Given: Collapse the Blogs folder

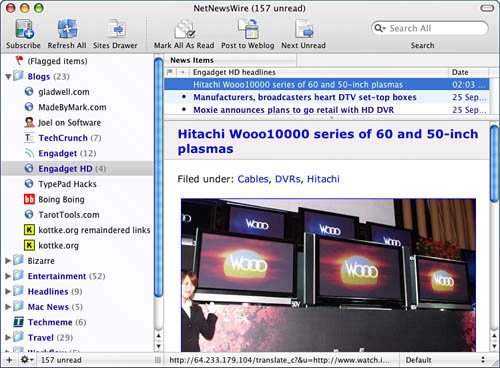Looking at the screenshot, I should click(x=8, y=77).
